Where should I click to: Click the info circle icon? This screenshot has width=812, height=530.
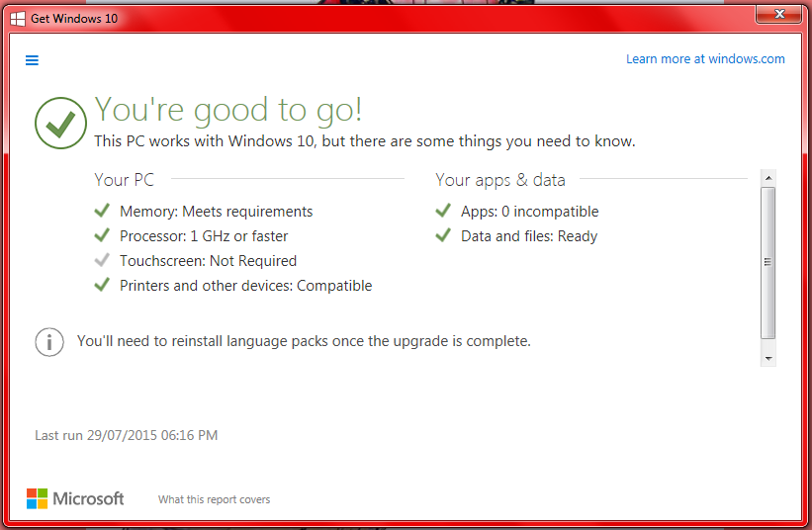pos(49,342)
